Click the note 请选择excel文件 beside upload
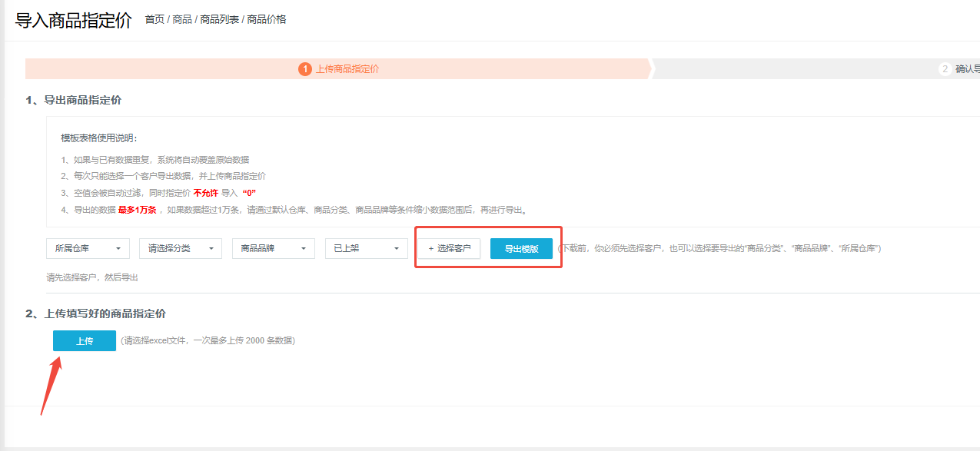980x451 pixels. 208,340
